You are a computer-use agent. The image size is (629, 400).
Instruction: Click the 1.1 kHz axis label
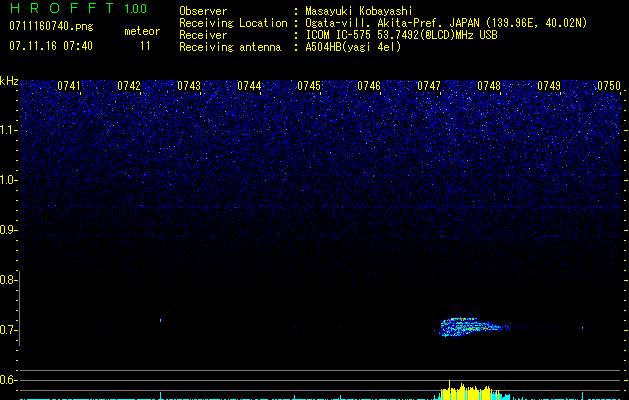(x=8, y=130)
